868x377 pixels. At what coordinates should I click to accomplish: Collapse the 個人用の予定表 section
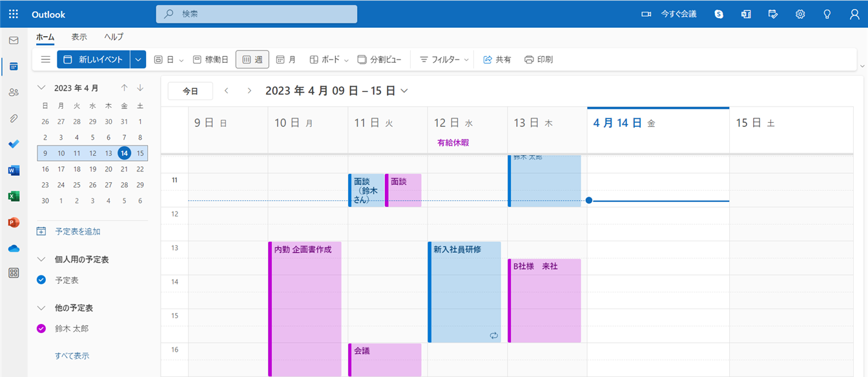pyautogui.click(x=42, y=259)
